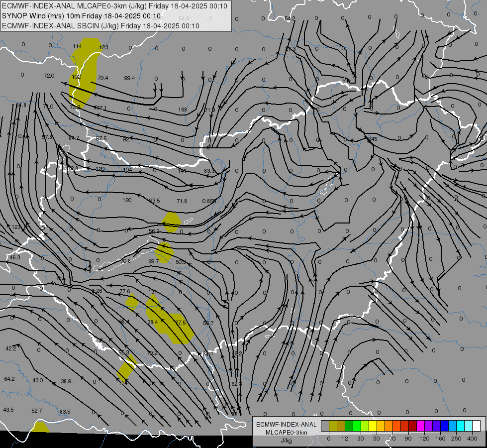Click the legend tick label 250
Image resolution: width=487 pixels, height=448 pixels.
456,439
